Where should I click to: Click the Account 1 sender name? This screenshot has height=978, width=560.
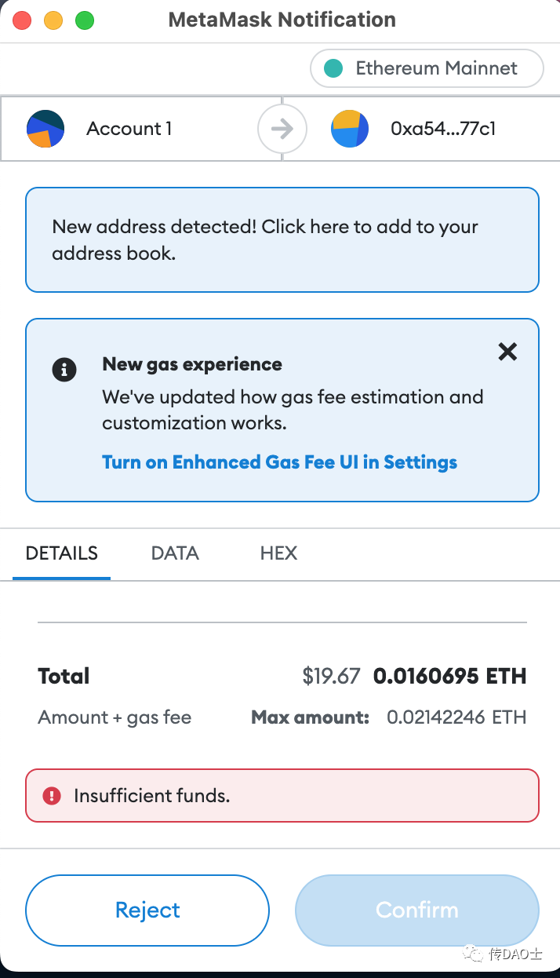click(x=129, y=129)
